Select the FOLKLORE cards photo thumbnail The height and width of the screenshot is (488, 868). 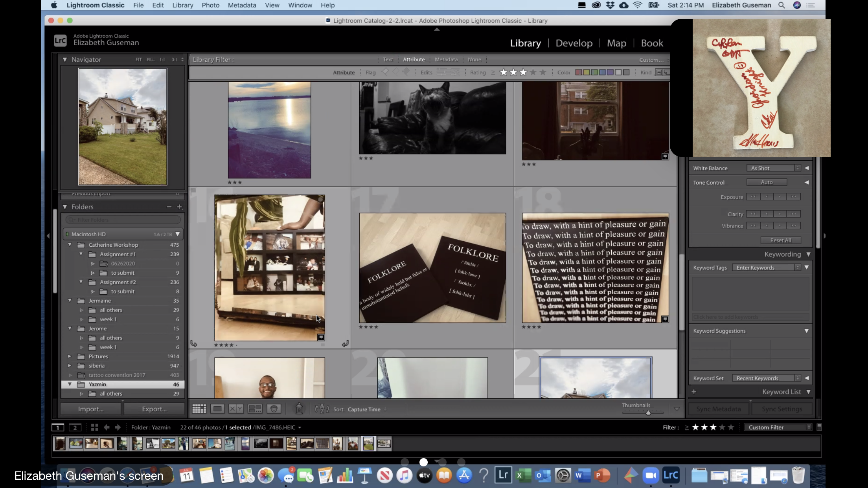432,268
